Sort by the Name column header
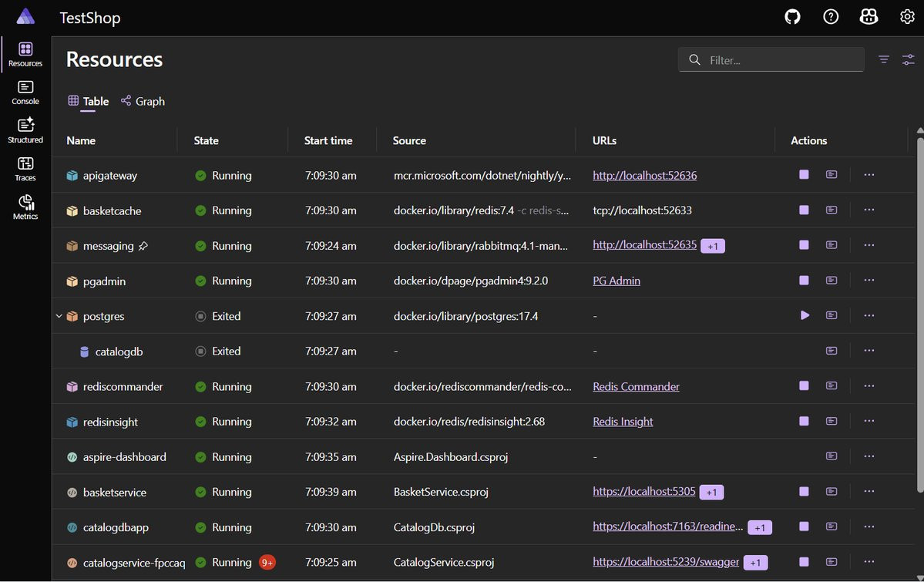 pyautogui.click(x=81, y=140)
